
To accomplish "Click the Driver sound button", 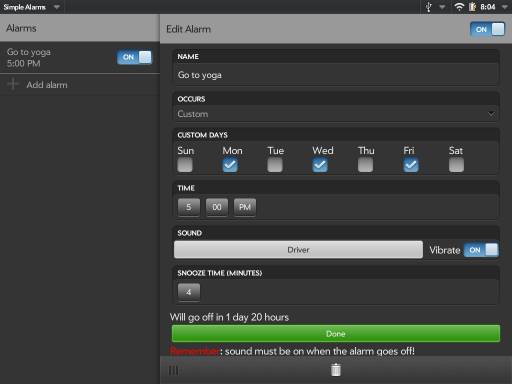I will [x=298, y=250].
